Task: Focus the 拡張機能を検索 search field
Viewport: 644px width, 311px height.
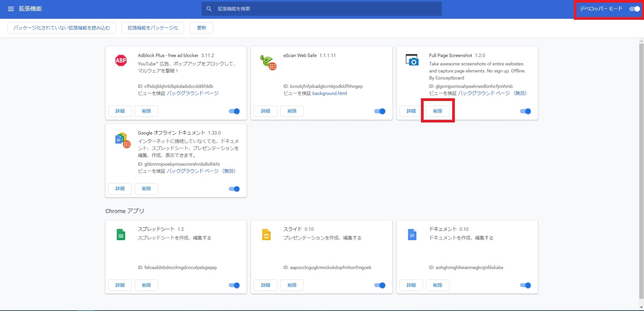Action: (321, 9)
